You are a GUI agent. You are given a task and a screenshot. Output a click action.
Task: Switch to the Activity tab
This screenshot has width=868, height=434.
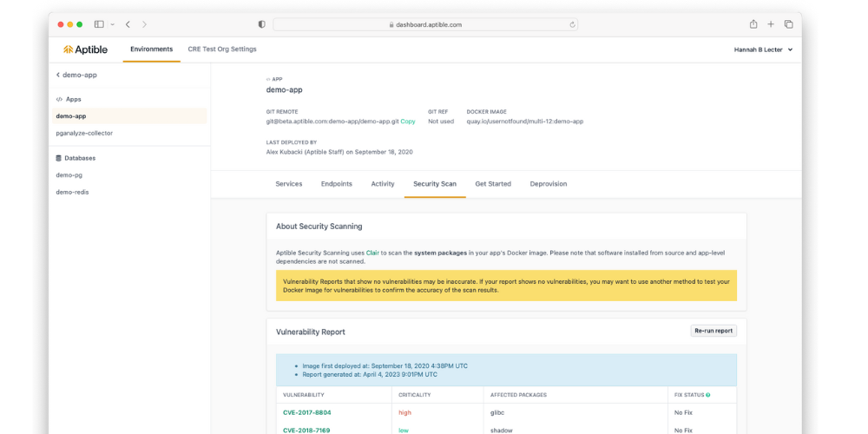point(383,184)
